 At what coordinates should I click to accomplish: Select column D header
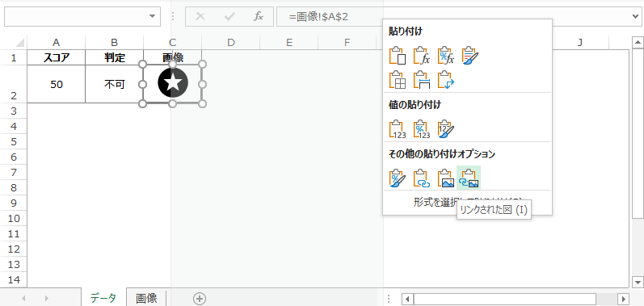pyautogui.click(x=231, y=42)
